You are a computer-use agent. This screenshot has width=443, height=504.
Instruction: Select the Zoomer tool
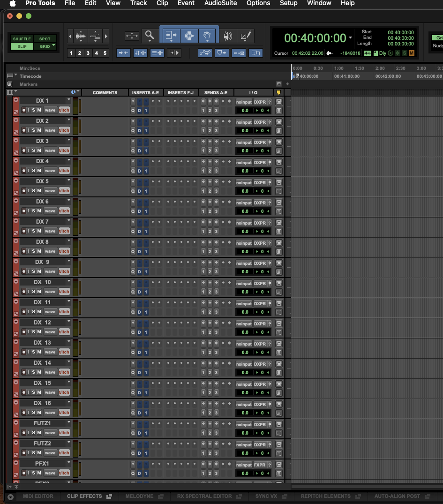click(x=150, y=36)
